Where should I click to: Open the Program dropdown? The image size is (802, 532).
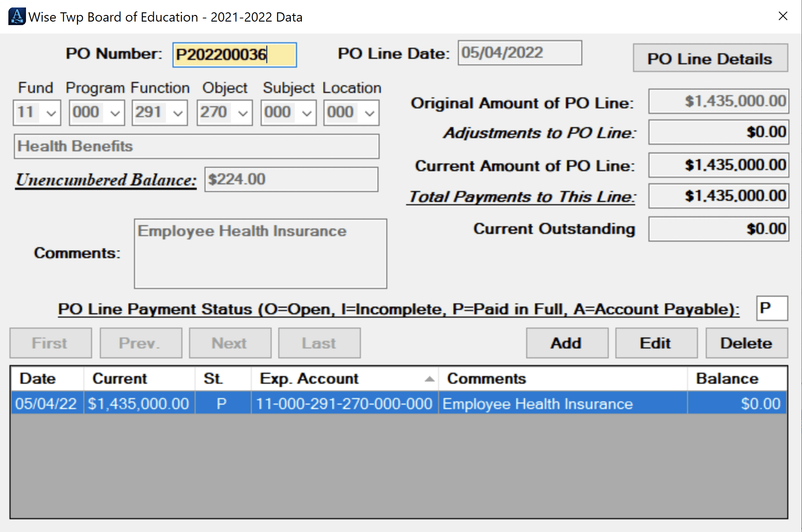point(115,112)
